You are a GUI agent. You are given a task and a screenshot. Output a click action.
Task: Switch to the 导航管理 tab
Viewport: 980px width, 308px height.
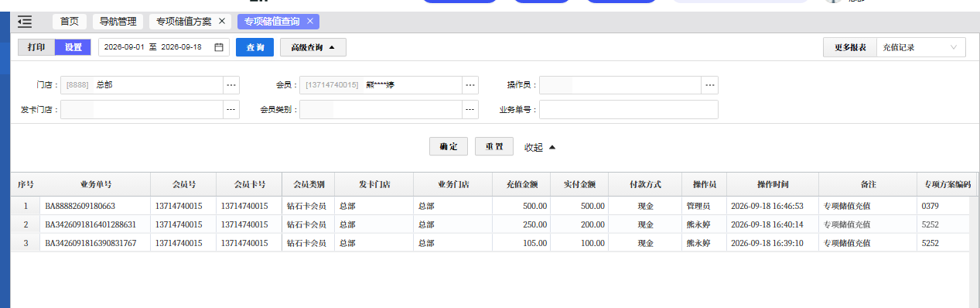(x=118, y=22)
